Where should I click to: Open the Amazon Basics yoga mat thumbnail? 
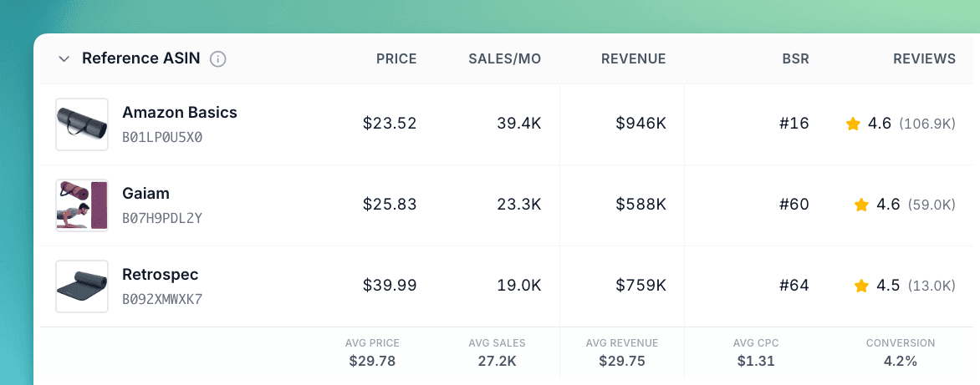point(82,124)
